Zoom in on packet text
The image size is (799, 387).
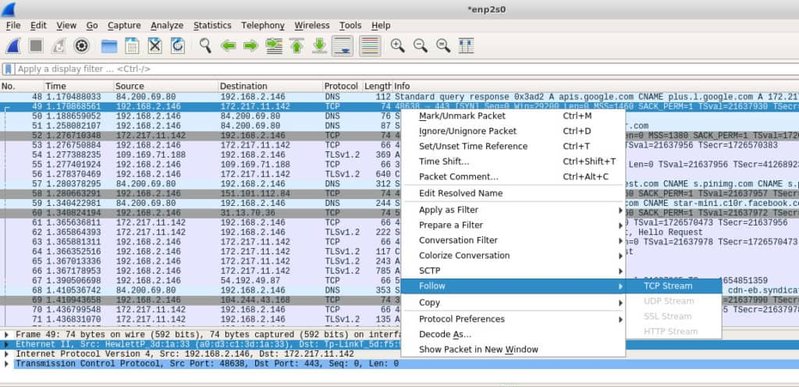[397, 46]
